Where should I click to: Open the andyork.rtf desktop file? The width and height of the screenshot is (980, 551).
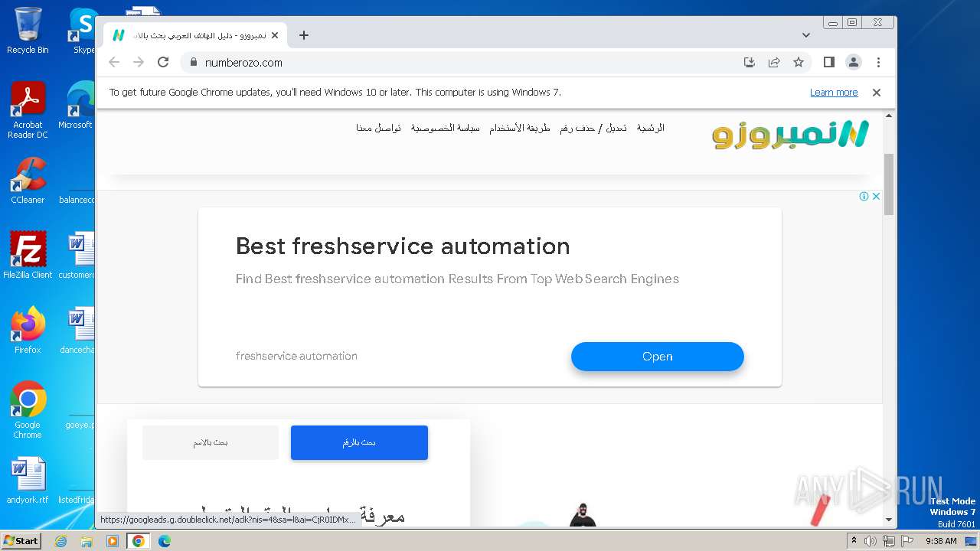[x=28, y=481]
